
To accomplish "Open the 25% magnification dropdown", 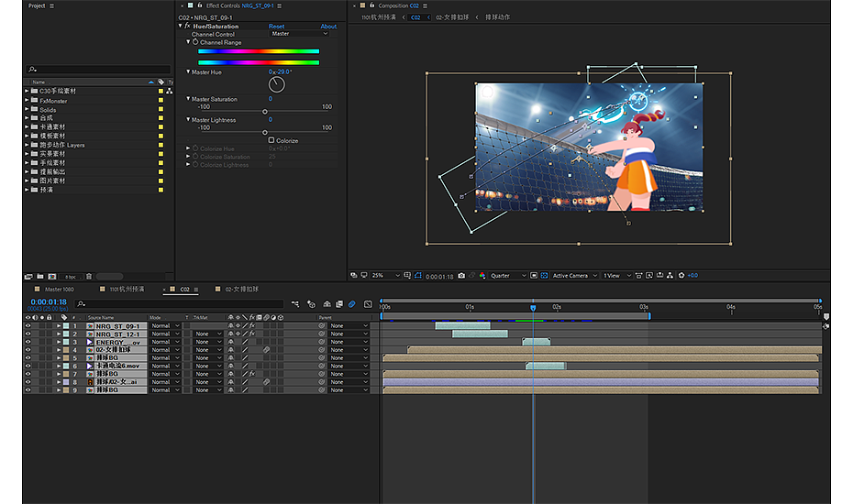I will (386, 276).
